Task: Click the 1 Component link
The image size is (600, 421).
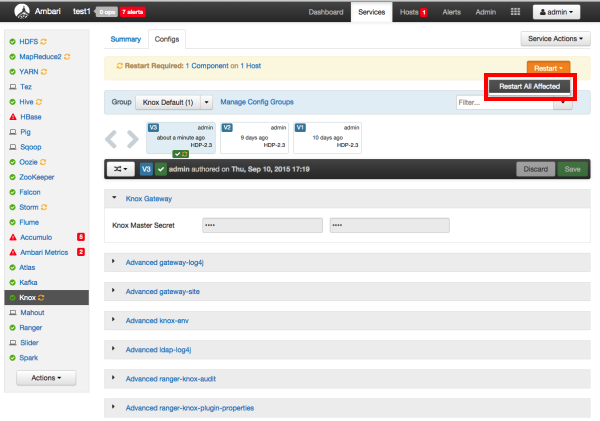Action: (x=207, y=66)
